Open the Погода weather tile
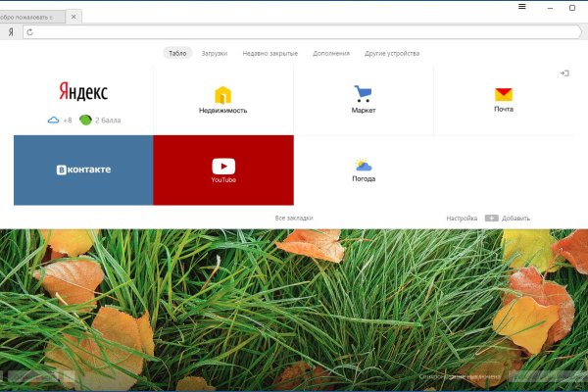Image resolution: width=588 pixels, height=392 pixels. [x=364, y=170]
